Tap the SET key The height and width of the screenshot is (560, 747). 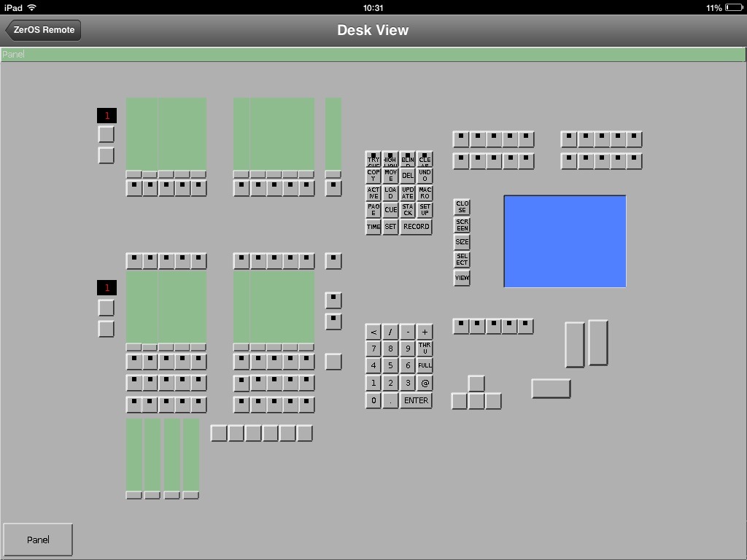click(x=391, y=227)
